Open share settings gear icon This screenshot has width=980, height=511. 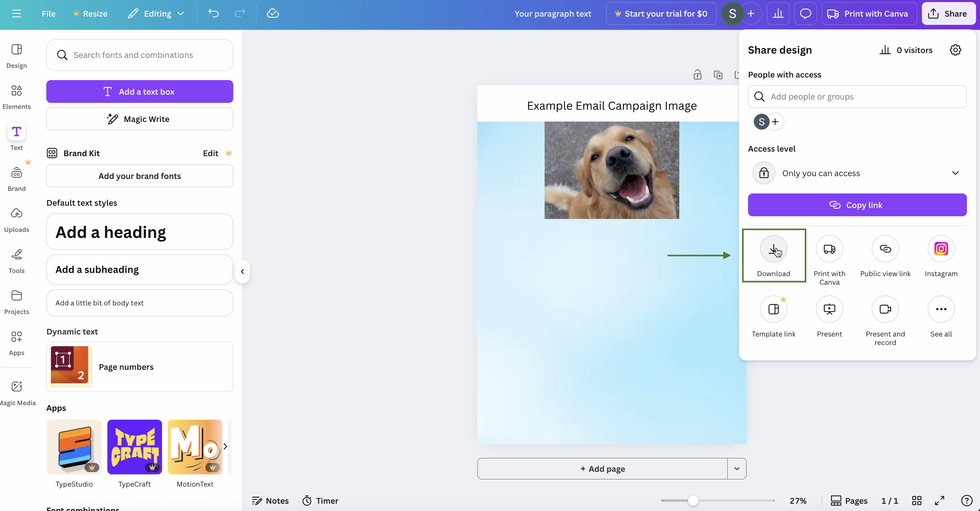(x=955, y=50)
